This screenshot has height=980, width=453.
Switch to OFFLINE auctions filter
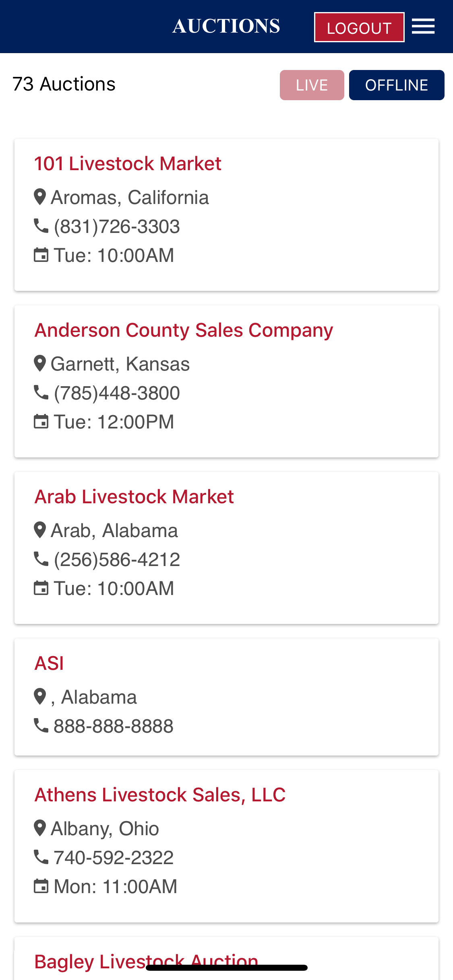coord(397,85)
